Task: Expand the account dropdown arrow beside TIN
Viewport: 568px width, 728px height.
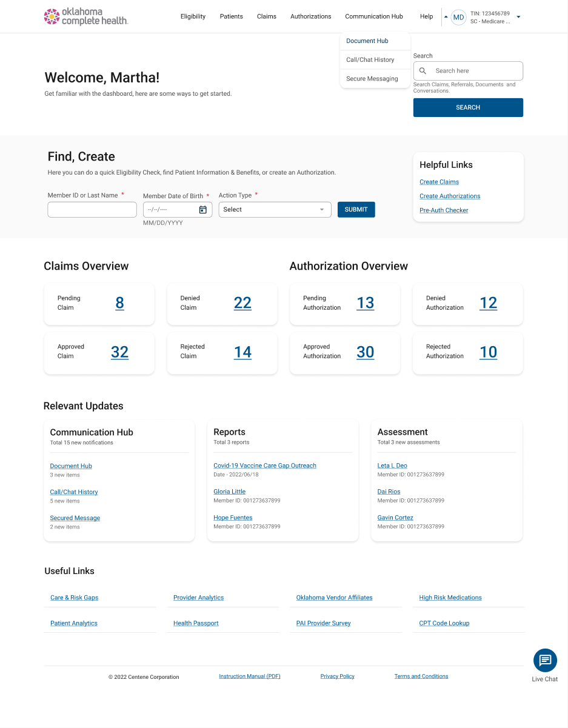Action: point(518,17)
